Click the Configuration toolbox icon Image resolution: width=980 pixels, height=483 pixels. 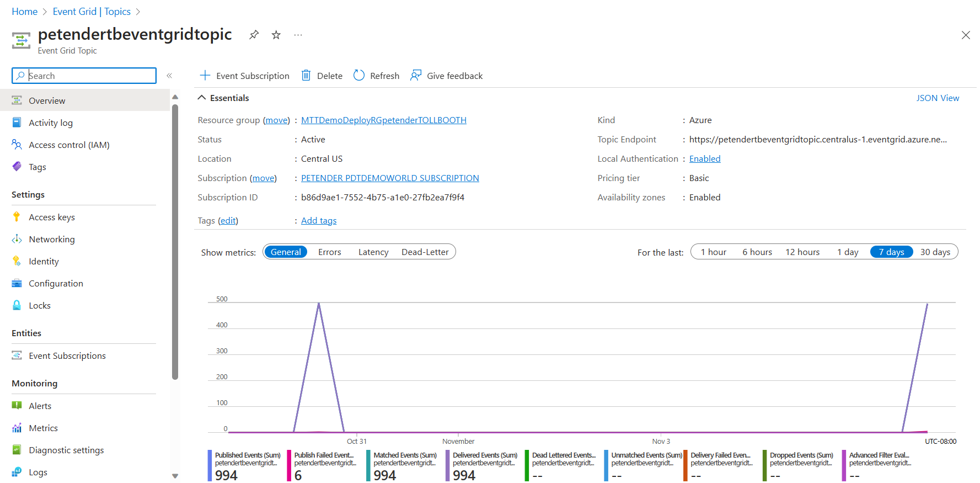point(17,283)
